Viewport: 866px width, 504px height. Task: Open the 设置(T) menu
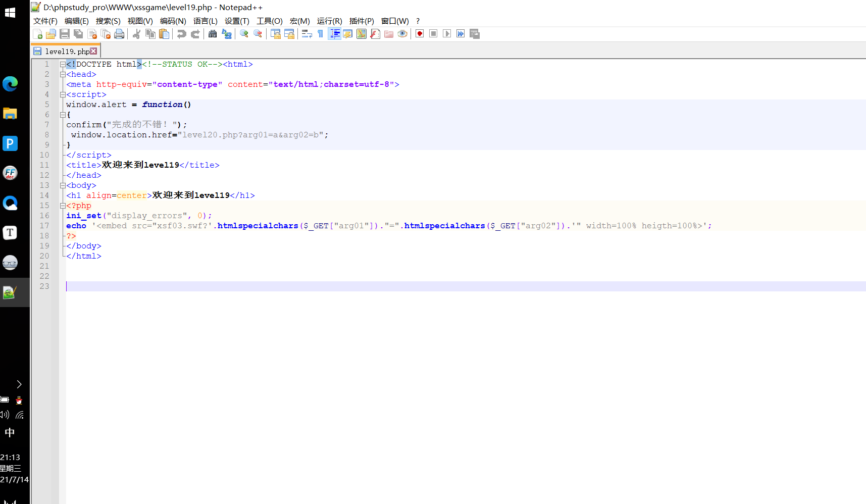237,21
